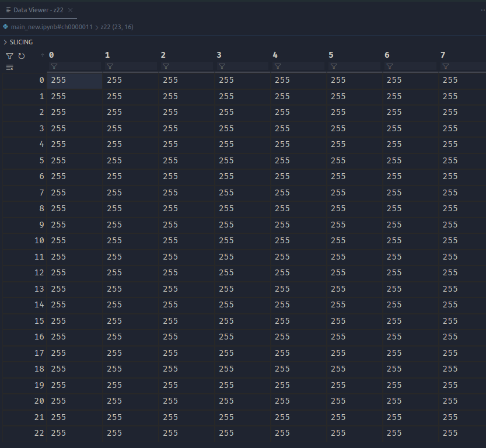Select cell in row 12, column 6

click(x=410, y=272)
